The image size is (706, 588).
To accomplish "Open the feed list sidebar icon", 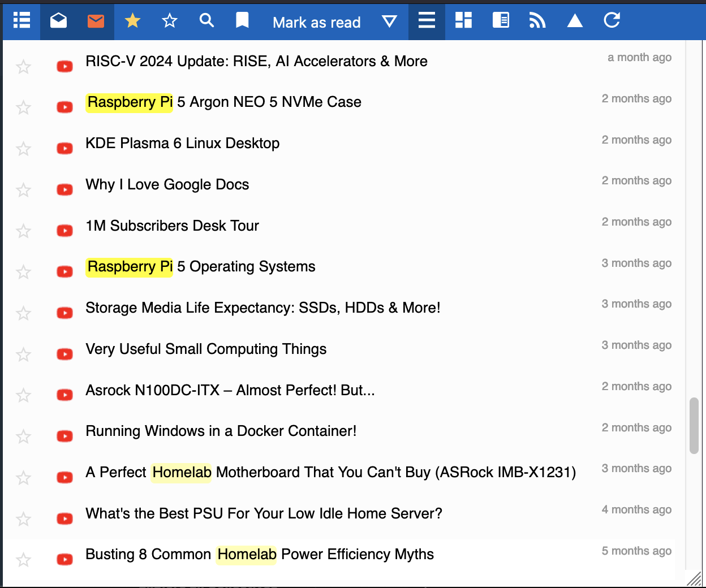I will [21, 21].
